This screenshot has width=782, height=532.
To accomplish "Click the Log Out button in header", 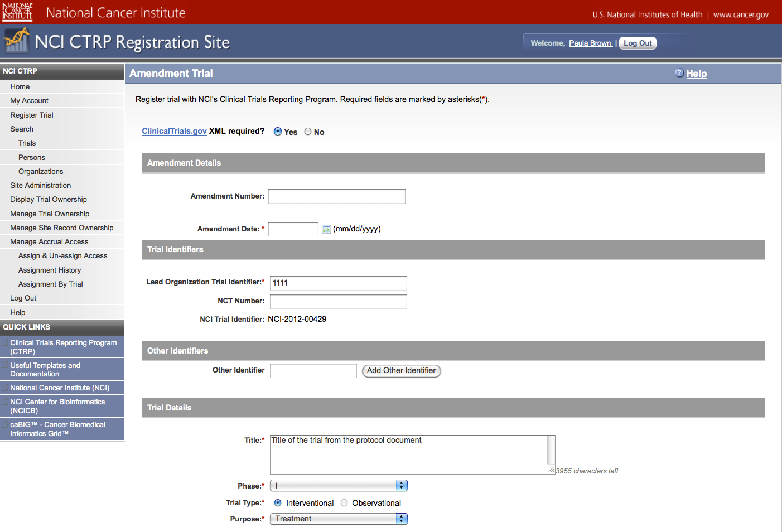I will click(x=637, y=43).
